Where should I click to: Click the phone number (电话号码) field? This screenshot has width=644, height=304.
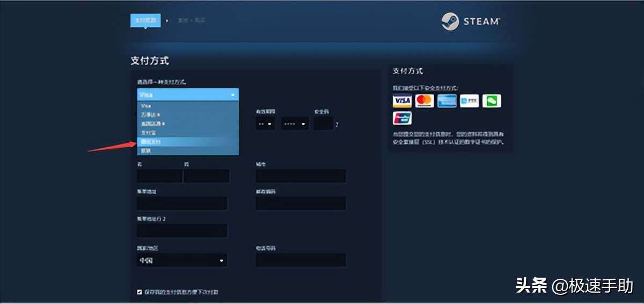301,260
